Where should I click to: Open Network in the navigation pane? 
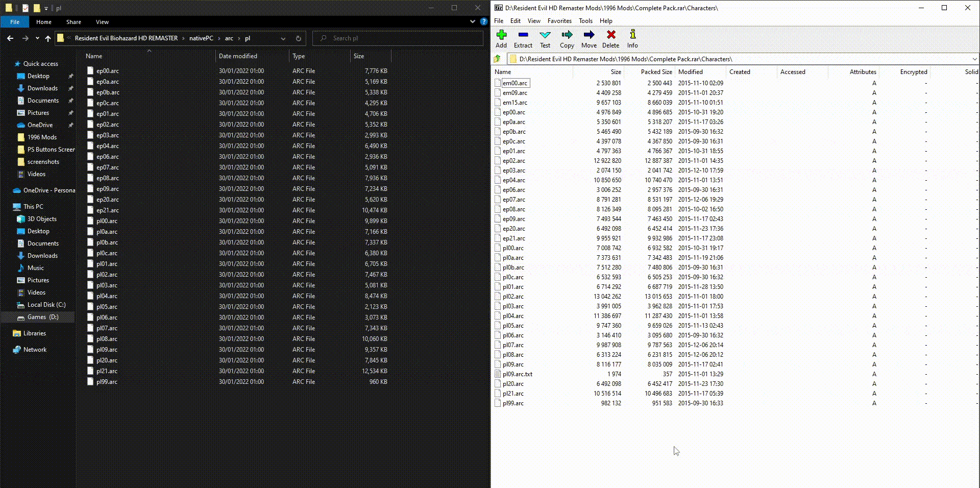[x=35, y=350]
